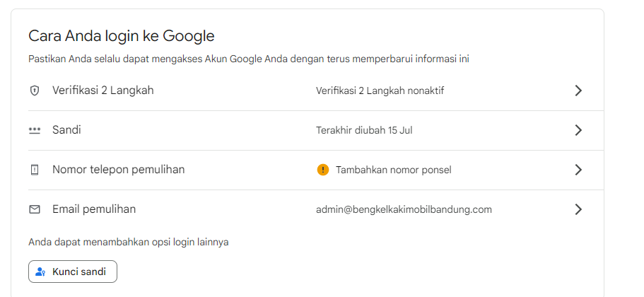Open Nomor telepon pemulihan chevron arrow
Viewport: 644px width, 297px height.
pyautogui.click(x=578, y=170)
